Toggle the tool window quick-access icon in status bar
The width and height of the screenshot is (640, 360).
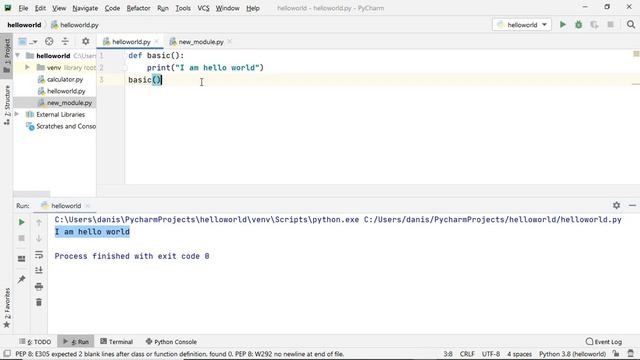[x=7, y=353]
